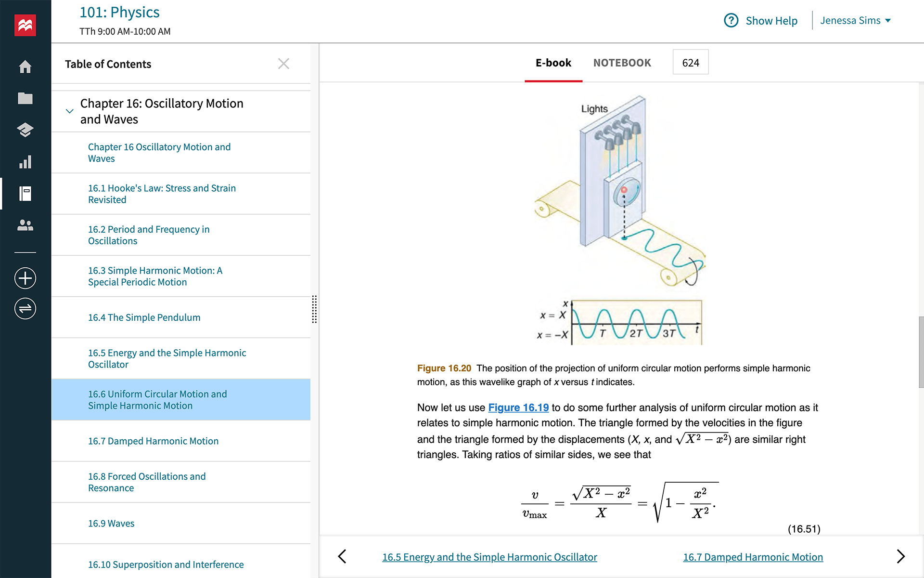Switch to the E-book tab
The width and height of the screenshot is (924, 578).
point(553,63)
